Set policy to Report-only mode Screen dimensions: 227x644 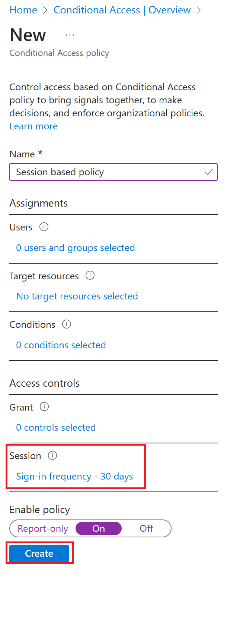click(42, 528)
